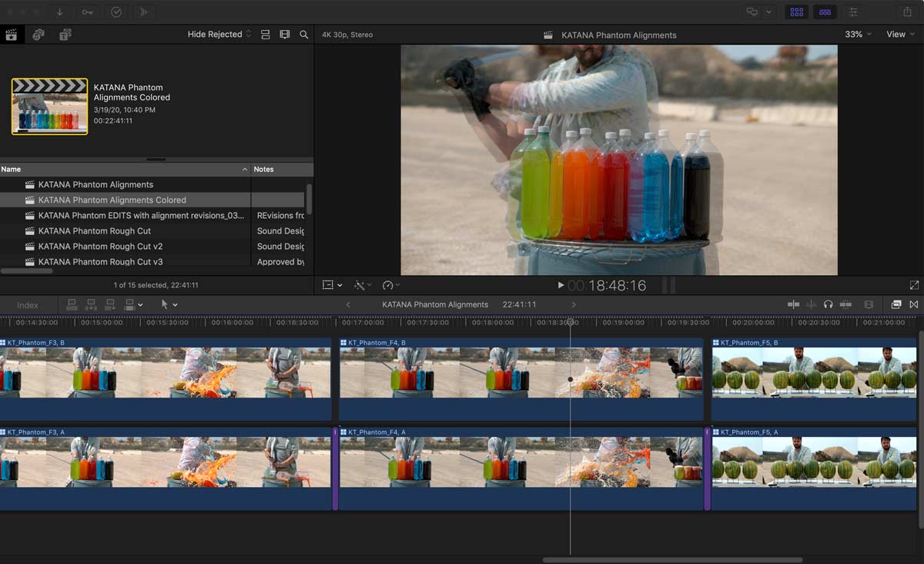Open the 33% viewer zoom menu
The height and width of the screenshot is (564, 924).
[859, 35]
